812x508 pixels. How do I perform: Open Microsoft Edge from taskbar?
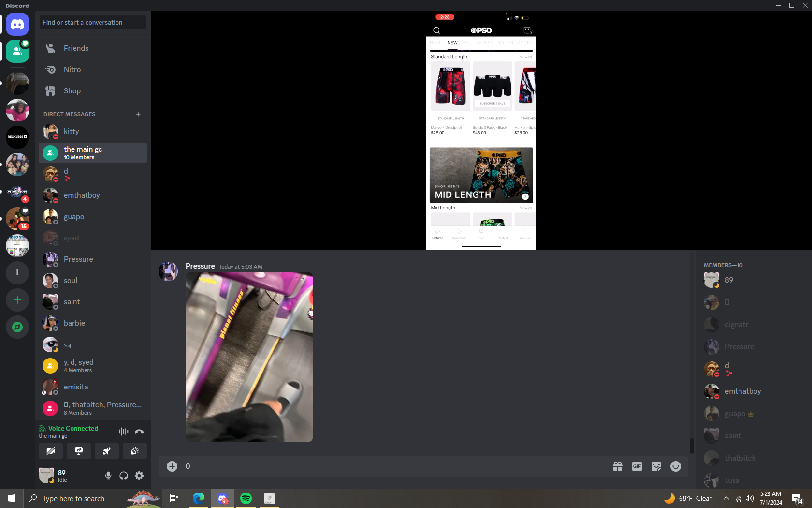(199, 498)
